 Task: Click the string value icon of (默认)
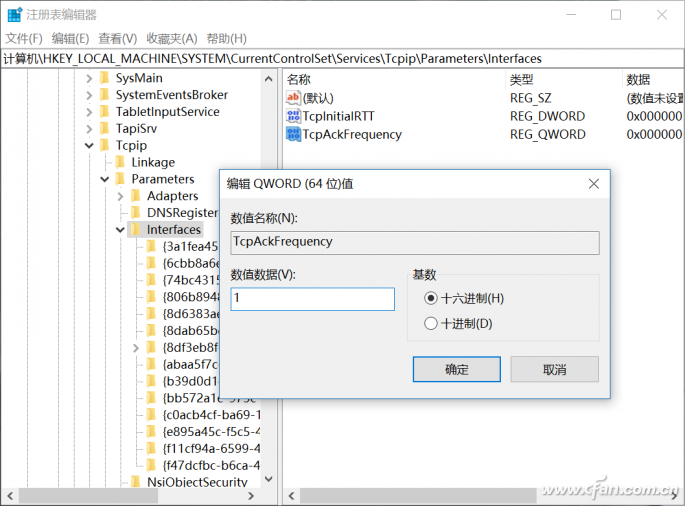point(293,97)
